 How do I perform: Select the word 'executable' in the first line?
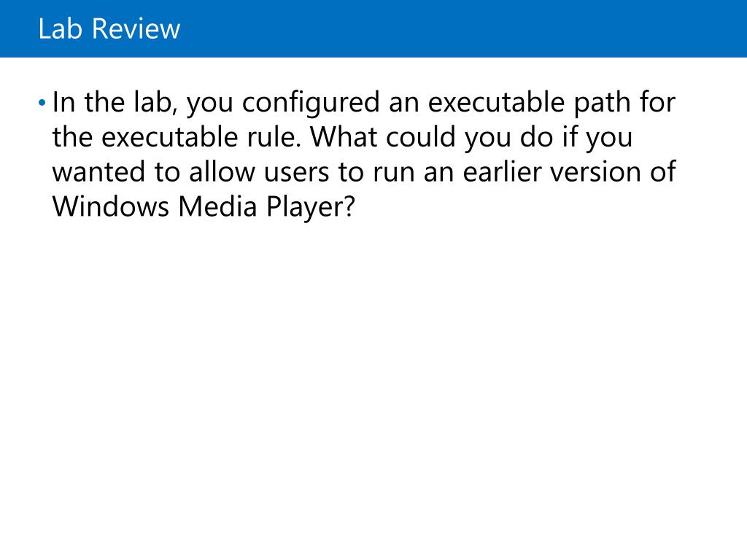click(496, 102)
